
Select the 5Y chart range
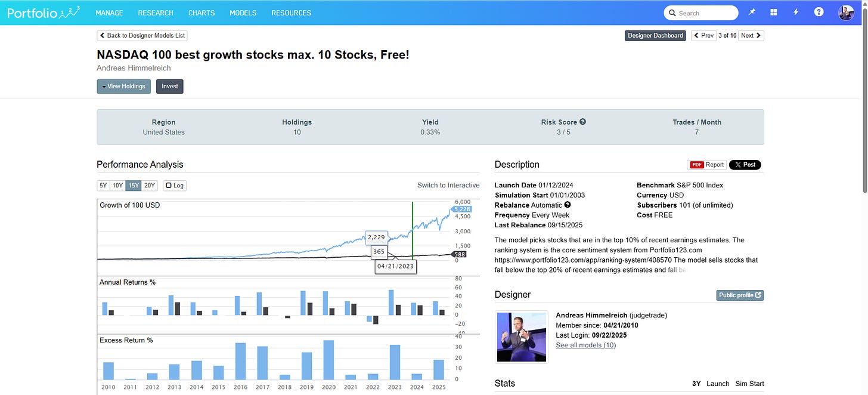coord(103,186)
